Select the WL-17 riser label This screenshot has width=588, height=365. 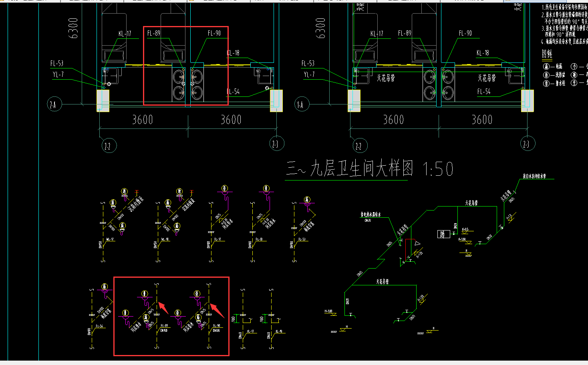(110, 239)
